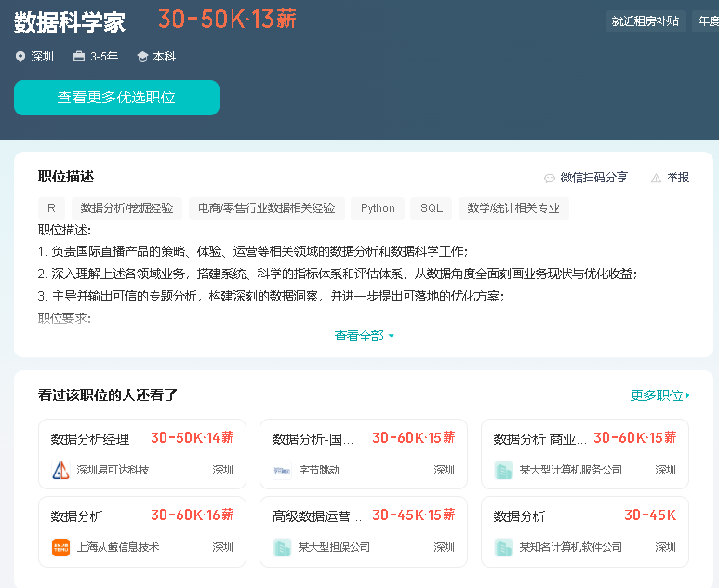The image size is (719, 588).
Task: Click the WeChat share bubble icon
Action: [x=550, y=178]
